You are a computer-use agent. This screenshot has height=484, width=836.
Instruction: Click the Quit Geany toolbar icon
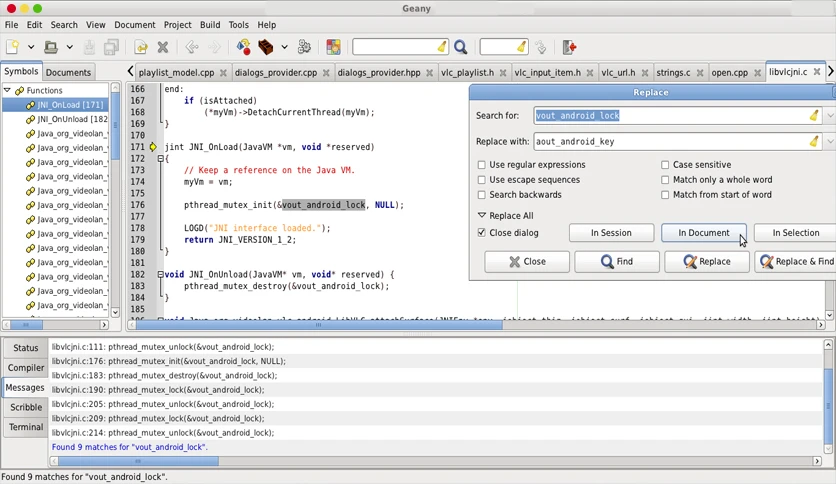[x=569, y=47]
